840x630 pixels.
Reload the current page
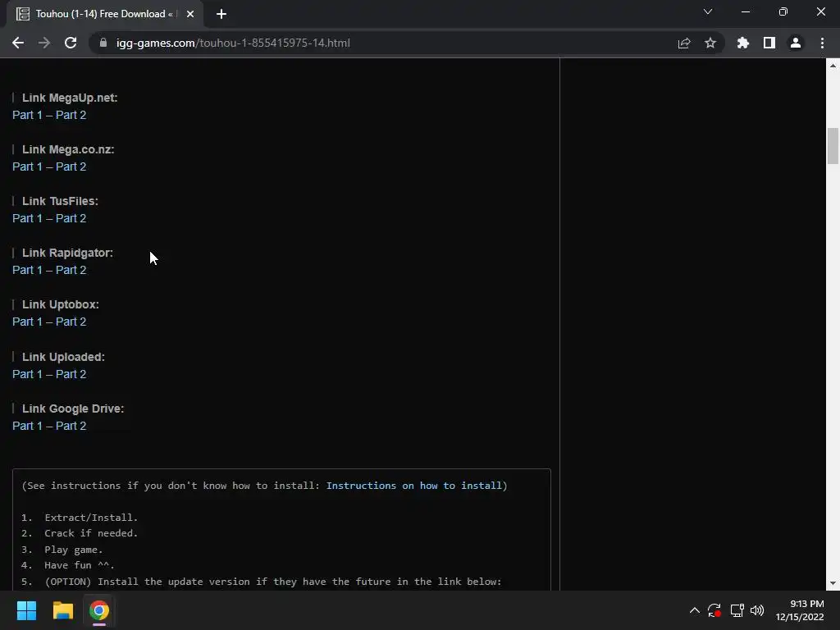tap(71, 43)
